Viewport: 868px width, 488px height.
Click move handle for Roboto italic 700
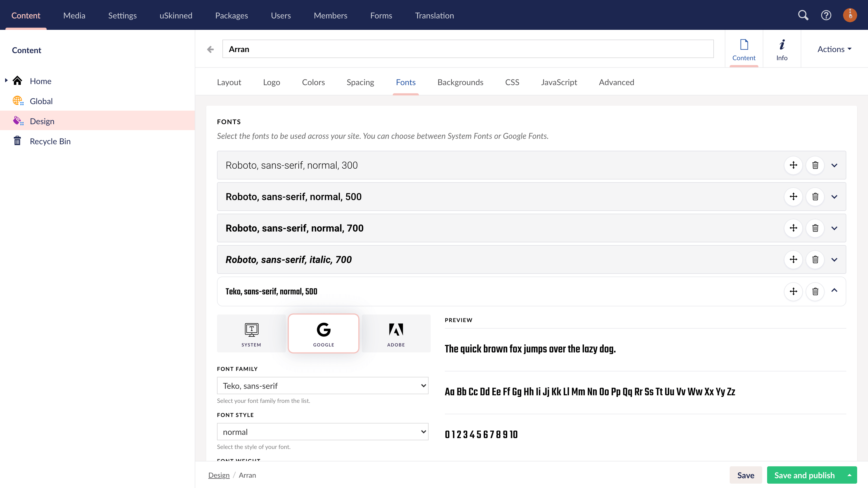(793, 259)
